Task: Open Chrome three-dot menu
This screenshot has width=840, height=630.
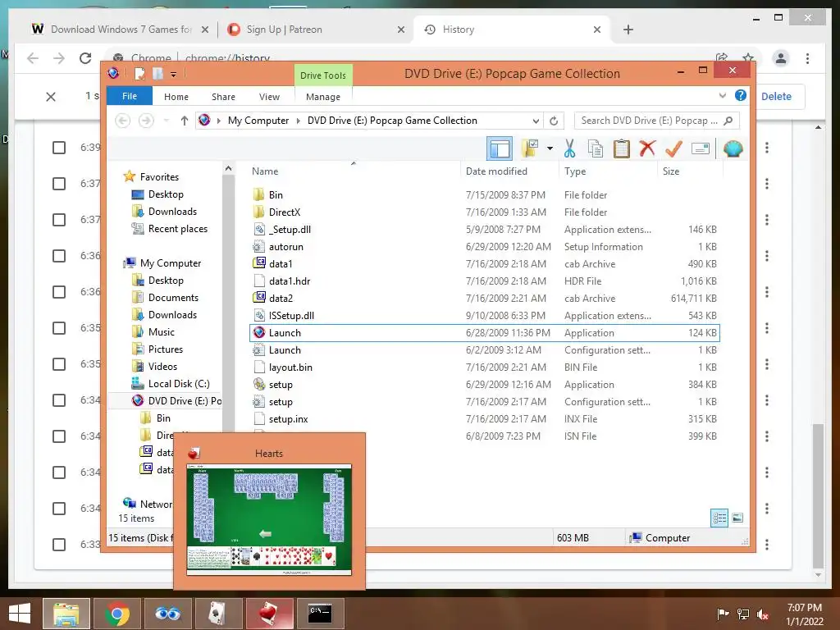Action: tap(807, 58)
